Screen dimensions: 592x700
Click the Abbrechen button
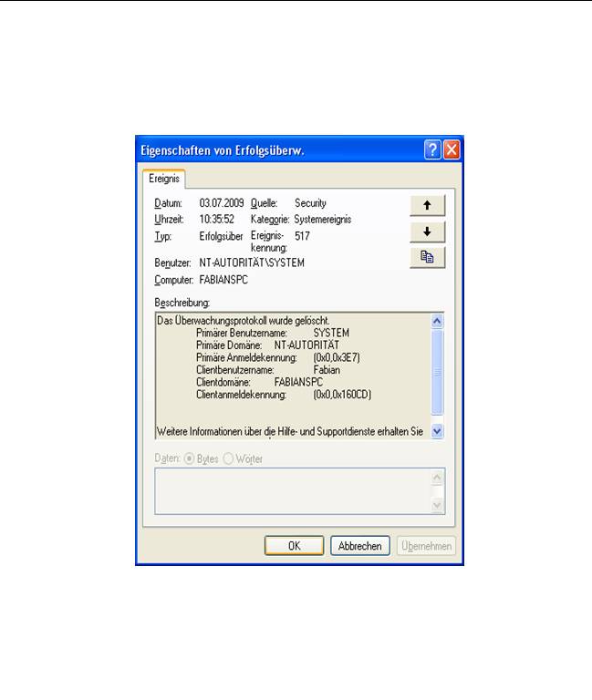359,546
